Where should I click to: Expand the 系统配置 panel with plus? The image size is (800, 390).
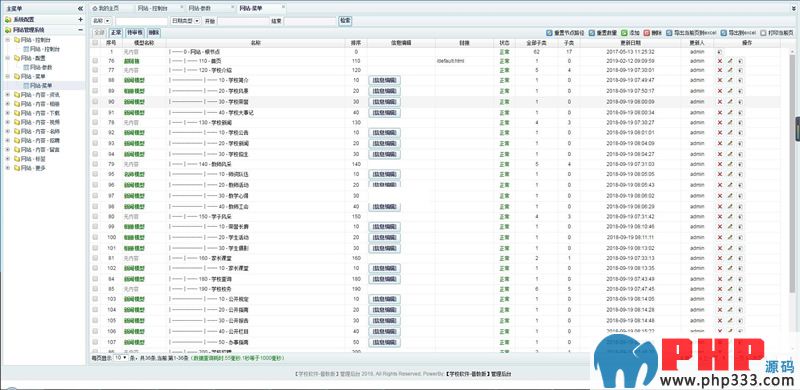point(80,19)
